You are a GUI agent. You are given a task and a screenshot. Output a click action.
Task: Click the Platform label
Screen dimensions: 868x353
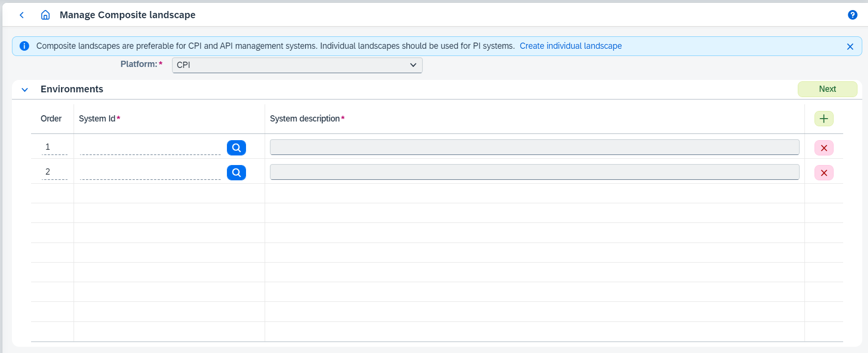click(x=141, y=64)
